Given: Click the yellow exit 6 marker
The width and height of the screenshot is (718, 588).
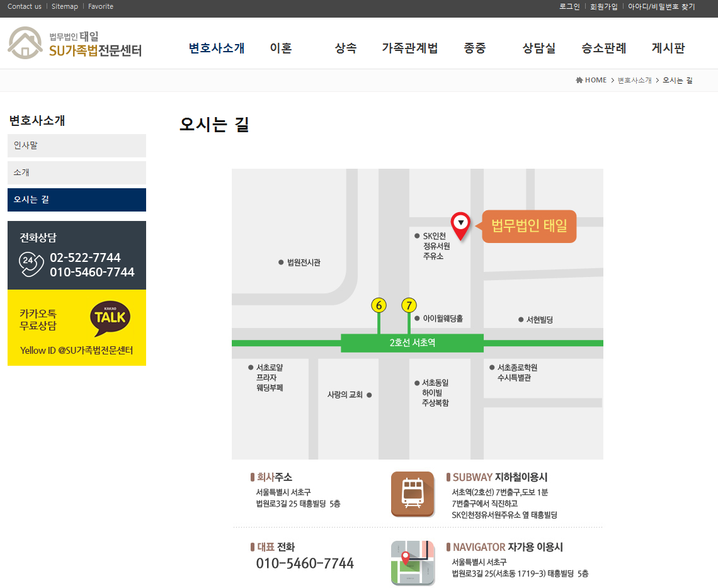Looking at the screenshot, I should coord(379,305).
